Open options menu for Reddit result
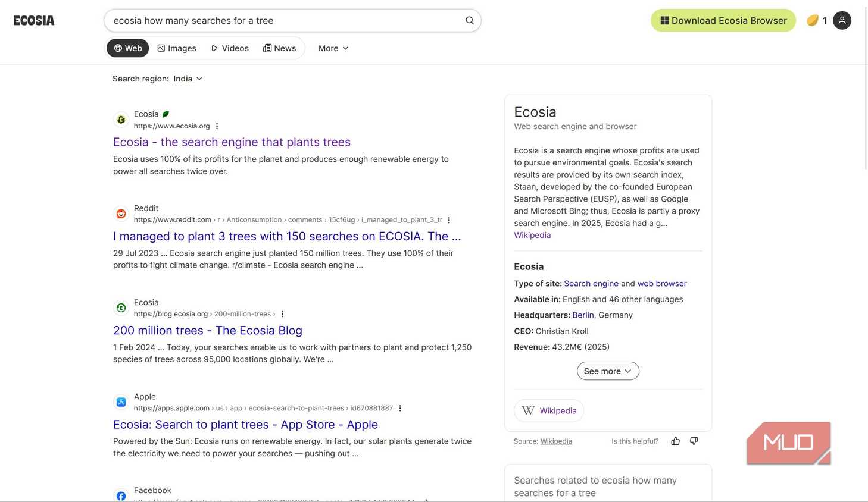868x502 pixels. point(449,220)
